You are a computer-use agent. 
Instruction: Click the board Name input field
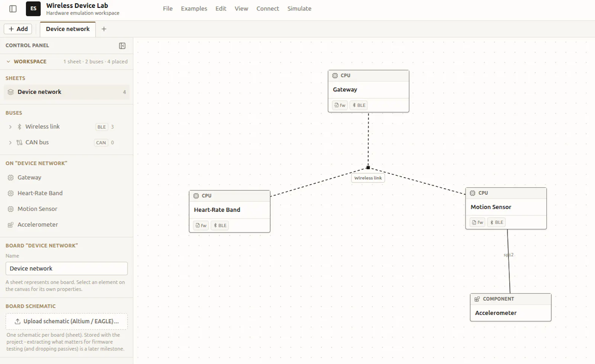click(x=67, y=269)
